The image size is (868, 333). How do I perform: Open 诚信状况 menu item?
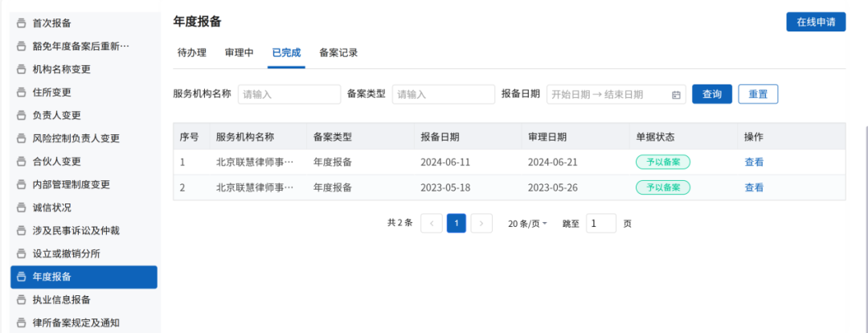tap(84, 208)
